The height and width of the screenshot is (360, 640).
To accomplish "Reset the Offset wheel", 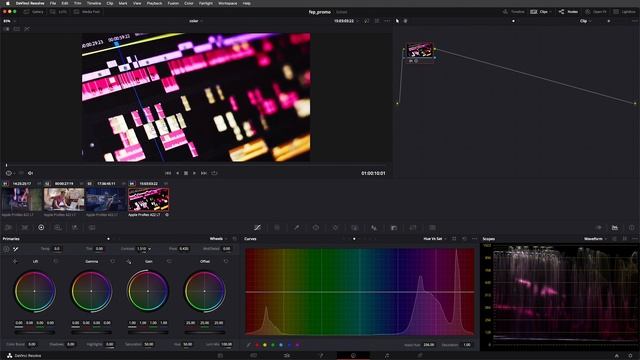I will pyautogui.click(x=226, y=261).
